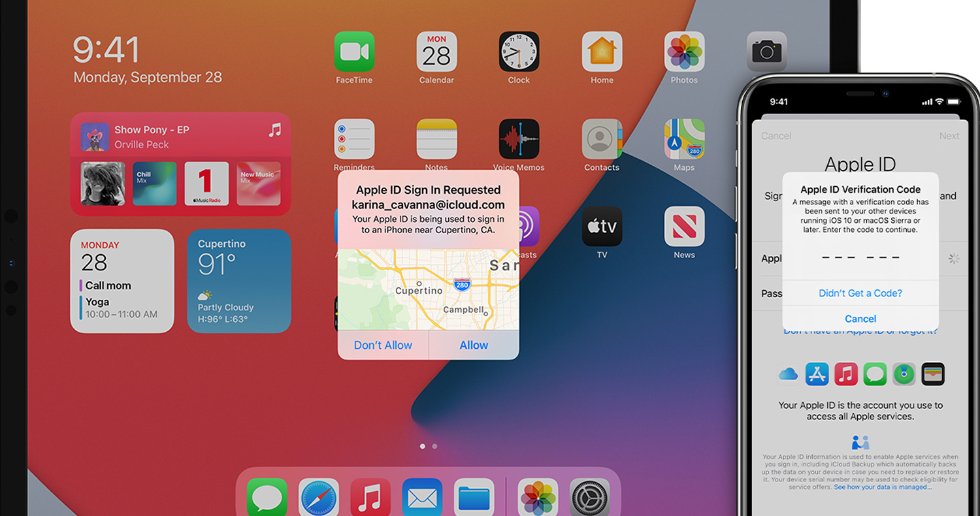This screenshot has width=980, height=516.
Task: Tap the date Monday, September 28
Action: coord(148,77)
